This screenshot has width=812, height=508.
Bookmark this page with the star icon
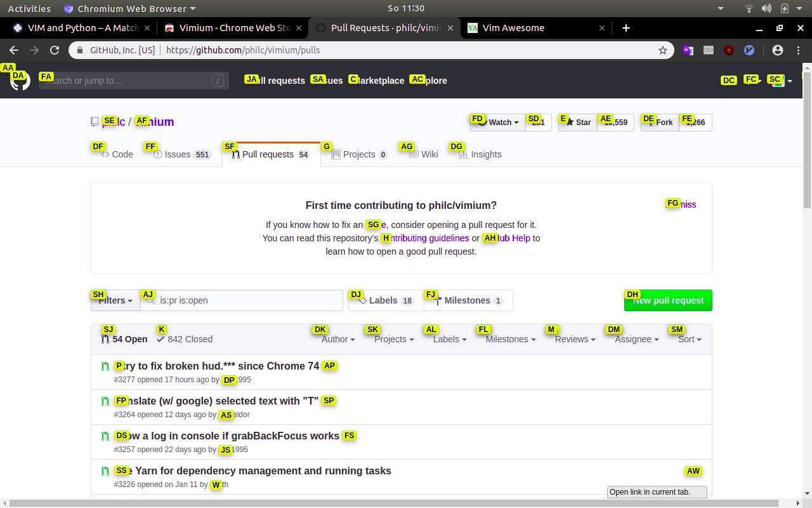click(x=662, y=50)
